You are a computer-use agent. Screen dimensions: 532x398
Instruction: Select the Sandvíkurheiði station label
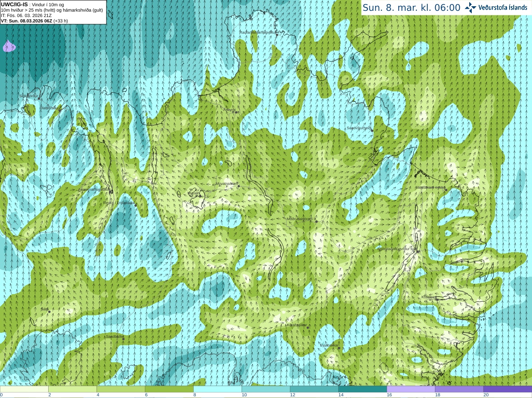pos(359,128)
